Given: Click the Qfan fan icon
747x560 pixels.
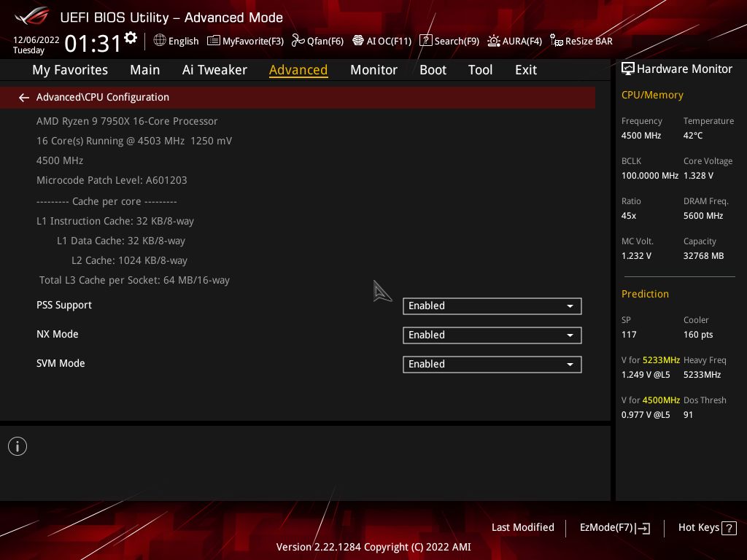Looking at the screenshot, I should (x=298, y=41).
